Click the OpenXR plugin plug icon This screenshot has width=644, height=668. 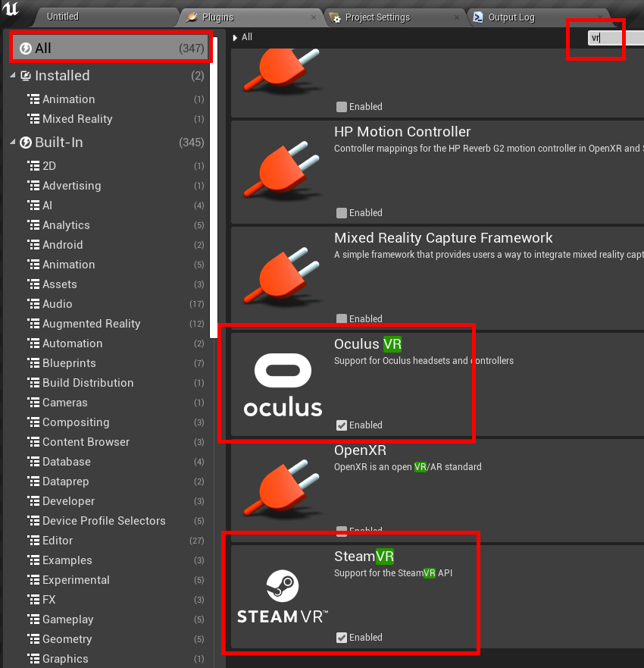point(282,490)
